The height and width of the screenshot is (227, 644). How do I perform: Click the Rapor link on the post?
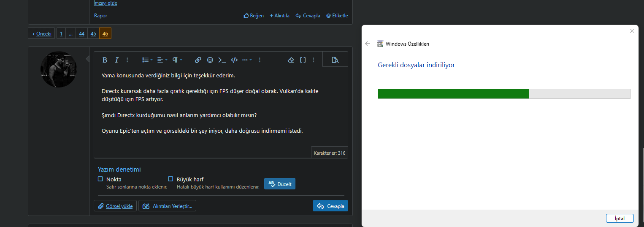tap(100, 16)
